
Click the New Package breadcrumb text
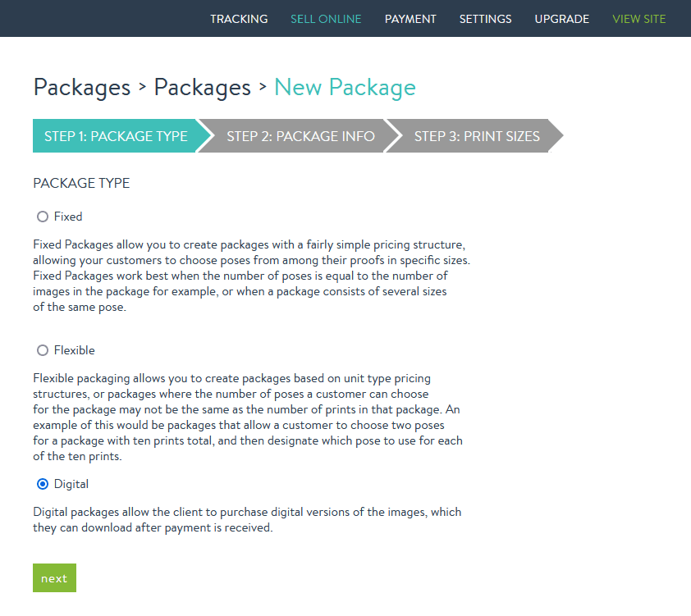345,88
